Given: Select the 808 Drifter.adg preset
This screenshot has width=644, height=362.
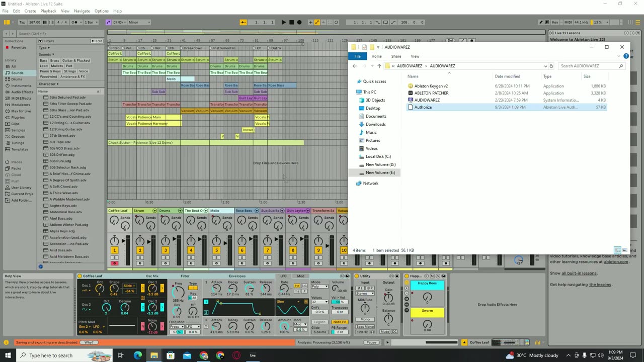Looking at the screenshot, I should (x=62, y=155).
